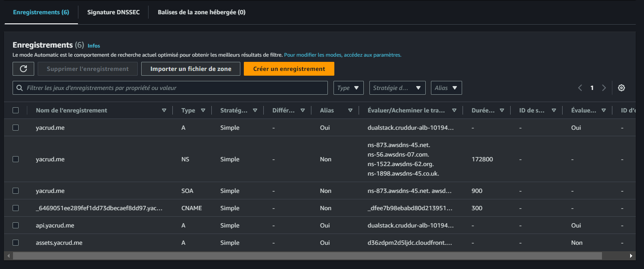
Task: Click the NS type cell
Action: (x=185, y=159)
